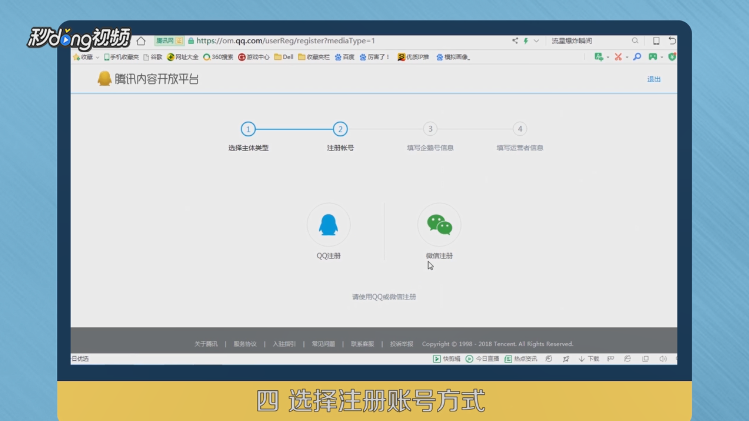Click the QQ penguin registration icon
Screen dimensions: 749x421
328,225
